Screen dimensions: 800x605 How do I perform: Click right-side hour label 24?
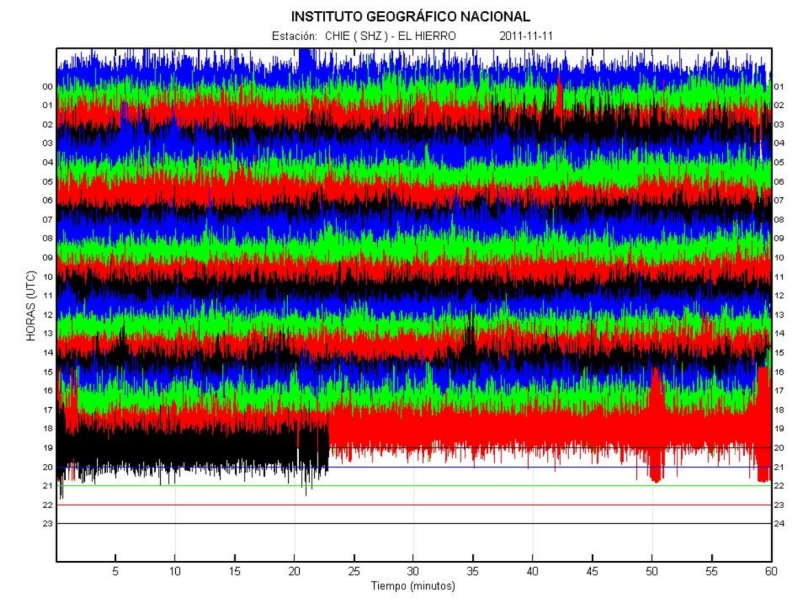pyautogui.click(x=779, y=523)
